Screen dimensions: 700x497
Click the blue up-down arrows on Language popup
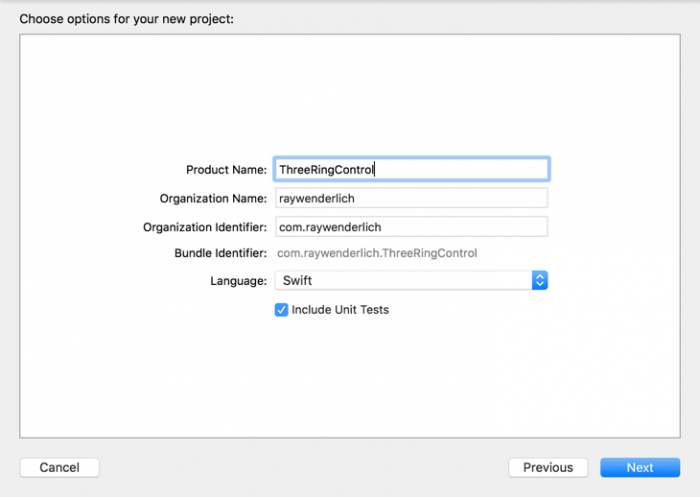[x=539, y=281]
